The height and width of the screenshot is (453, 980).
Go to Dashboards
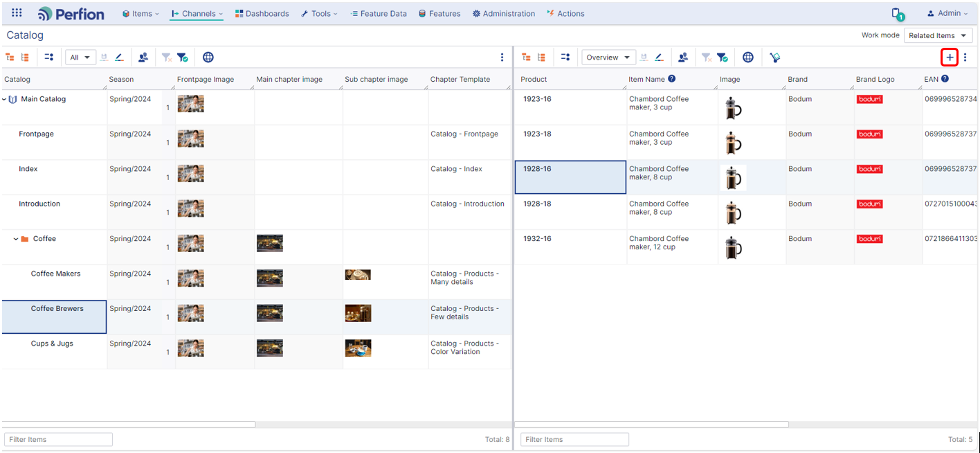[x=262, y=13]
